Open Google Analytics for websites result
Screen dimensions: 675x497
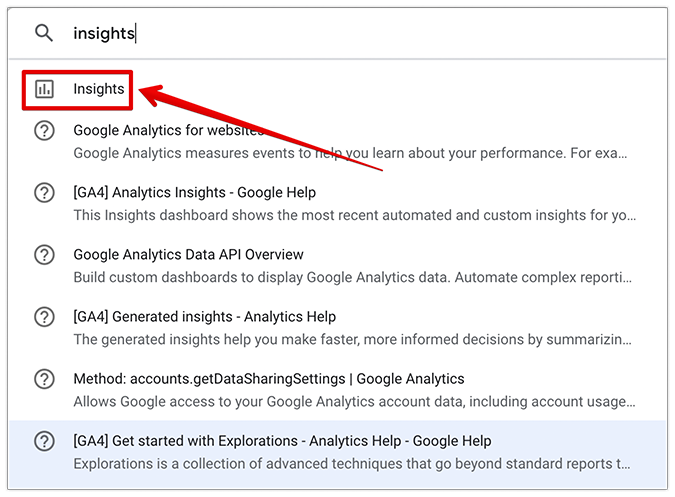338,141
